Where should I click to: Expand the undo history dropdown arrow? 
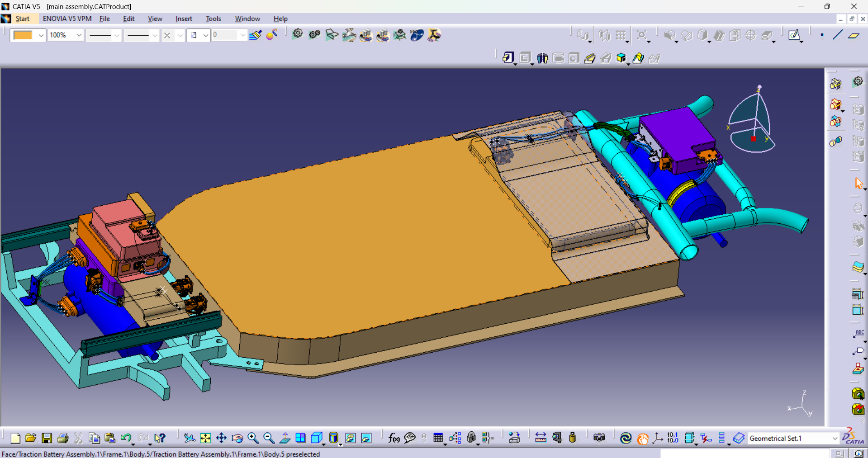133,444
